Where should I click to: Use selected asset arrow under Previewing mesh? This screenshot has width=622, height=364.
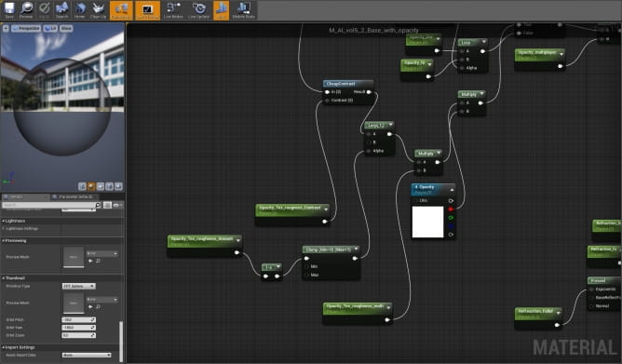[x=90, y=261]
